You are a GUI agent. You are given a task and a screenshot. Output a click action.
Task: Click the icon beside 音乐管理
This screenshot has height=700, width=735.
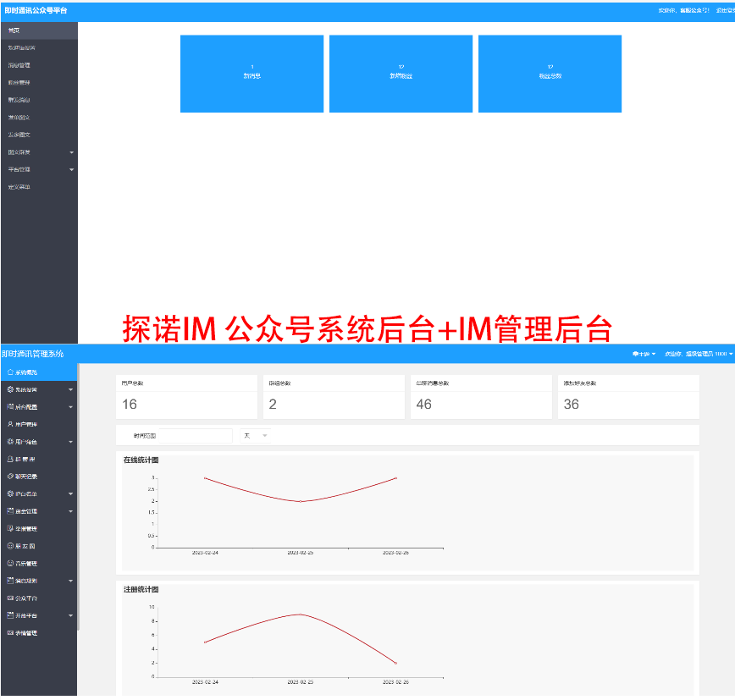[9, 563]
